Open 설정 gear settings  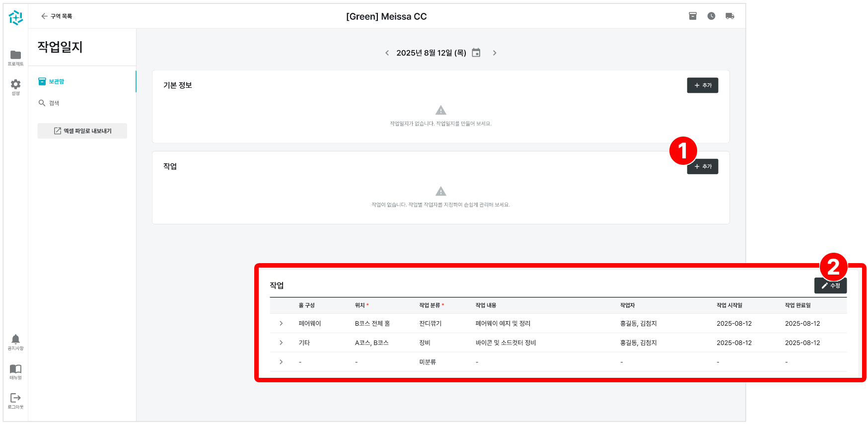point(15,86)
